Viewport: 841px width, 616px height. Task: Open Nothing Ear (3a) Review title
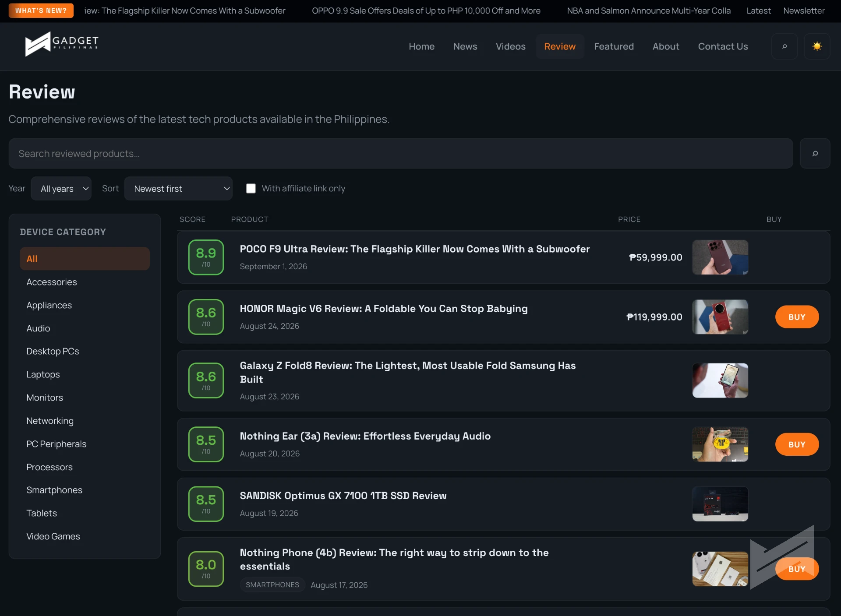[x=365, y=436]
